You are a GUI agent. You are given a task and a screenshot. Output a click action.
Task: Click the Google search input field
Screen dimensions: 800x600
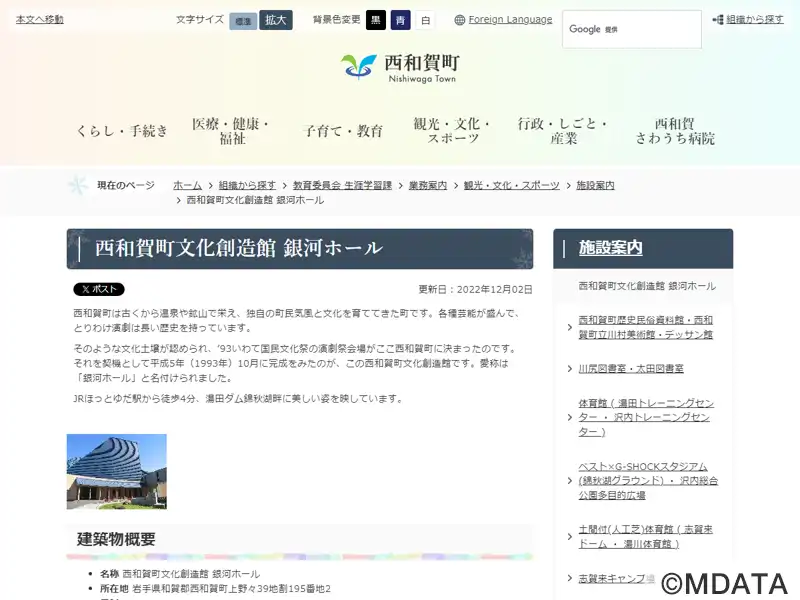click(631, 29)
